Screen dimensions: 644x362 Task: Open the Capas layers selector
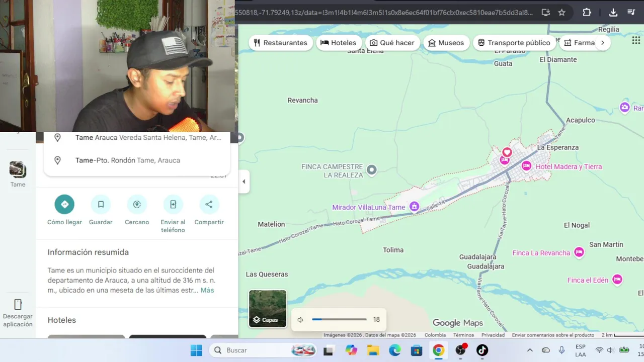point(268,309)
